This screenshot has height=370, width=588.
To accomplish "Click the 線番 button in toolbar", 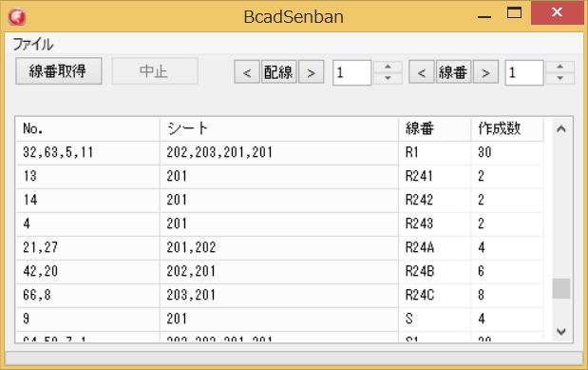I will coord(453,72).
